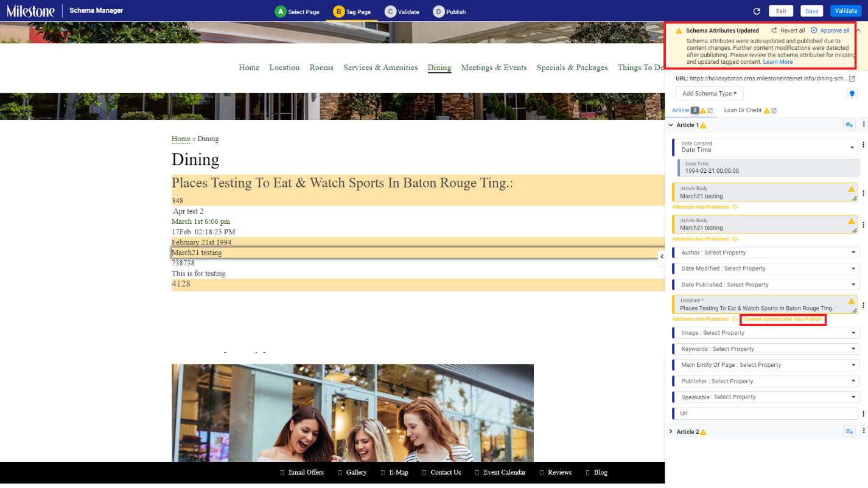
Task: Go to step C Validate
Action: point(402,12)
